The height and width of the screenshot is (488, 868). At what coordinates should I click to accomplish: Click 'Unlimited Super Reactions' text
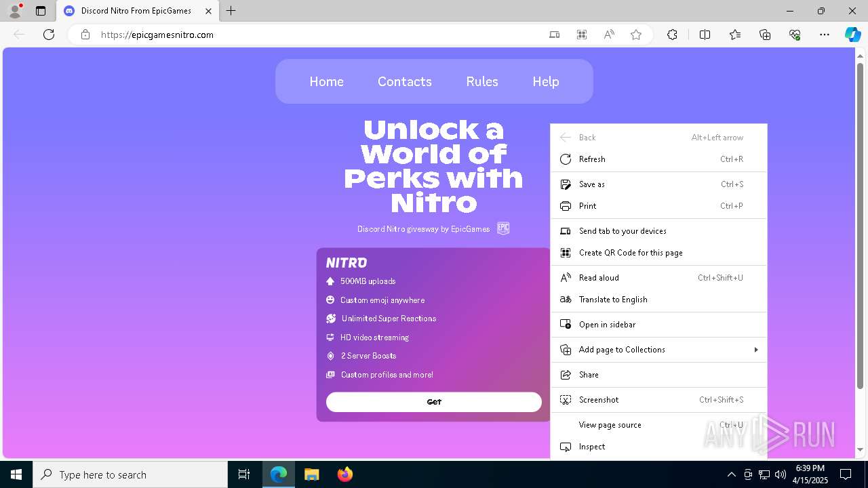pyautogui.click(x=389, y=319)
